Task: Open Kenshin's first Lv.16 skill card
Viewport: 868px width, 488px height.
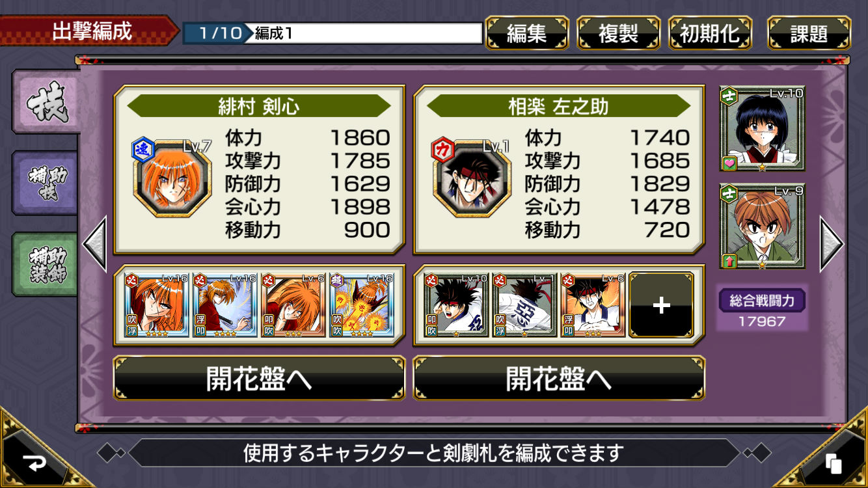Action: (x=156, y=305)
